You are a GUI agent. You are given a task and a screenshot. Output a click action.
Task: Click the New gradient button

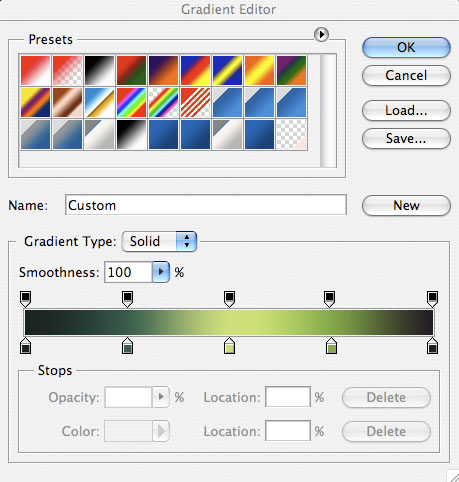click(x=406, y=205)
